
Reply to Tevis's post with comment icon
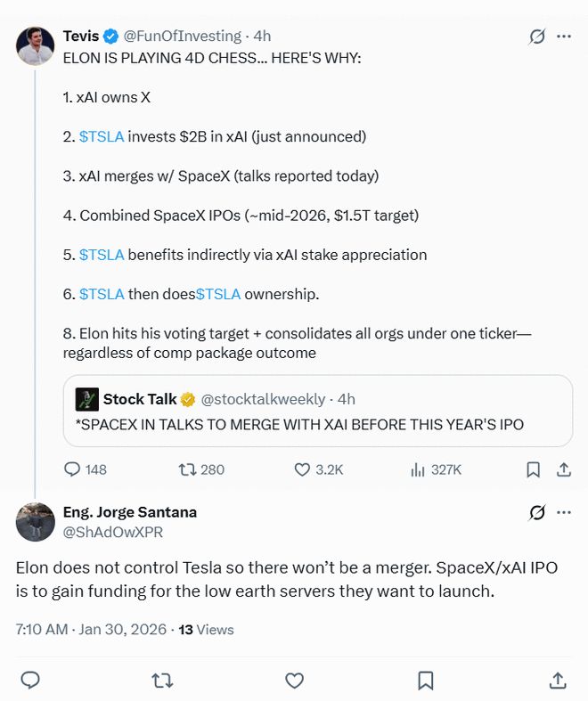74,469
